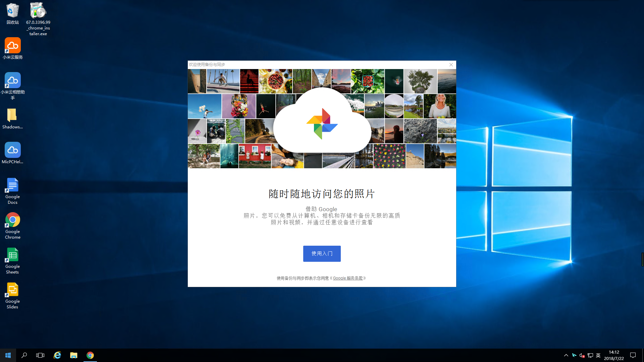This screenshot has width=644, height=362.
Task: Launch the Google Chrome desktop shortcut
Action: coord(12,226)
